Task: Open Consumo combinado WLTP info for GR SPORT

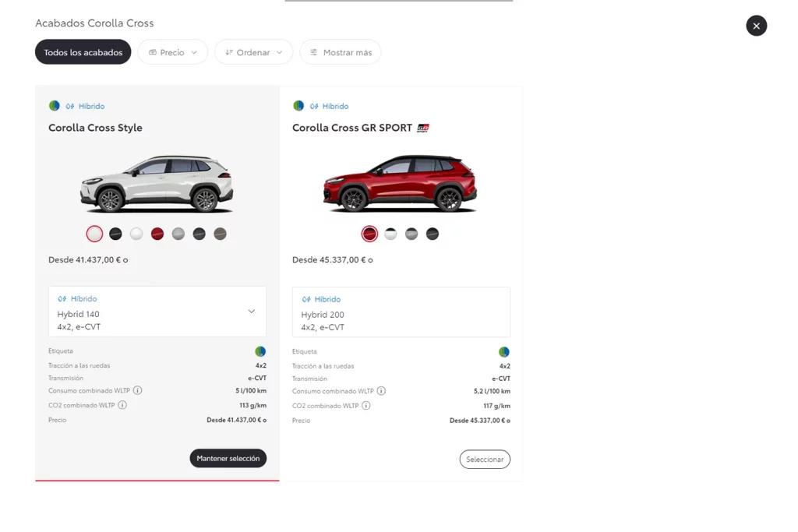Action: point(381,391)
